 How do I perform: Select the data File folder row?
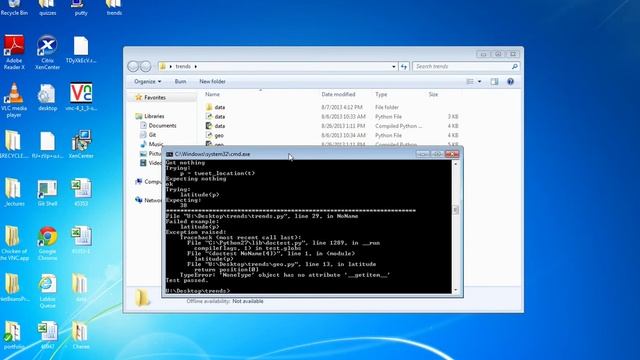click(x=332, y=107)
